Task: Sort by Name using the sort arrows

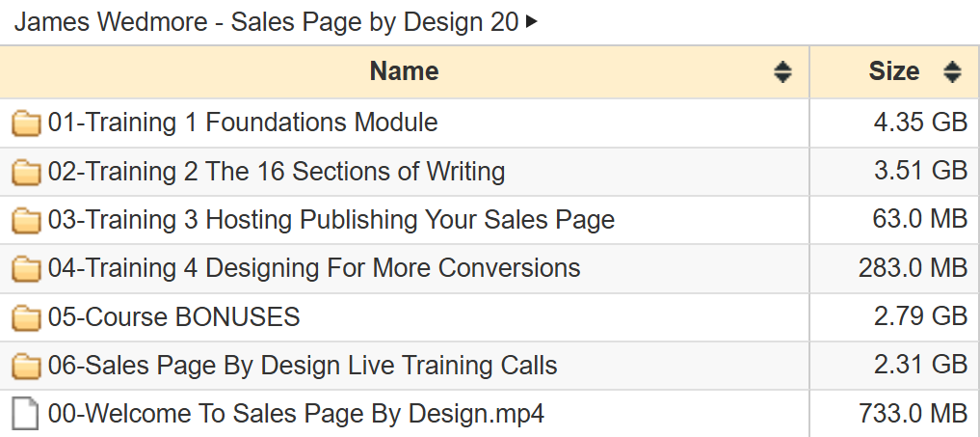Action: pyautogui.click(x=782, y=72)
